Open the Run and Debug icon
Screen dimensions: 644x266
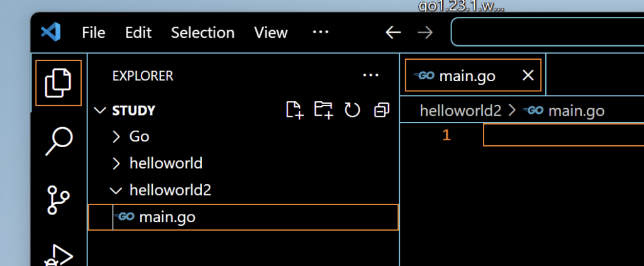coord(58,255)
